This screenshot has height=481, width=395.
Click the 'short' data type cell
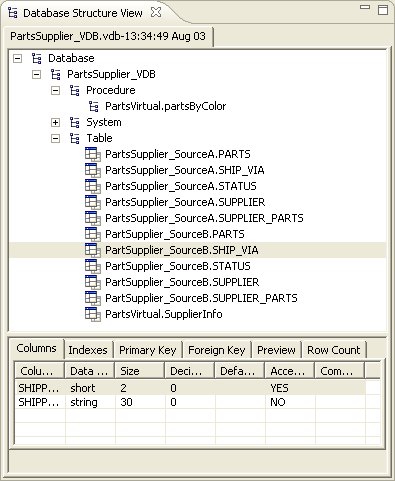(83, 388)
